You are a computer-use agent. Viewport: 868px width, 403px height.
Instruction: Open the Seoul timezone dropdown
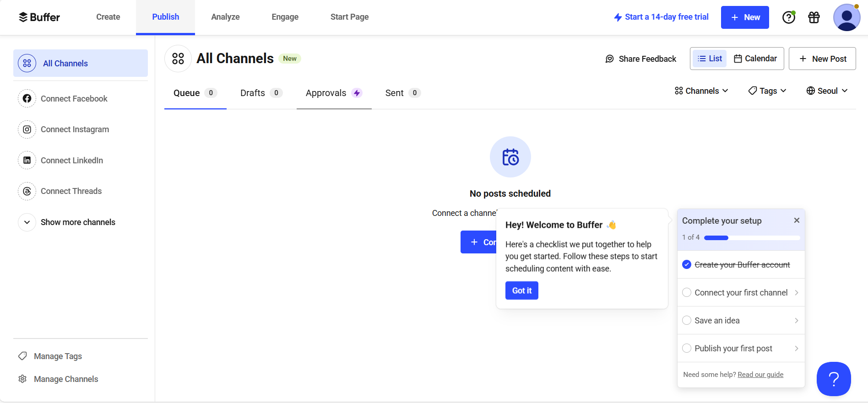click(827, 91)
